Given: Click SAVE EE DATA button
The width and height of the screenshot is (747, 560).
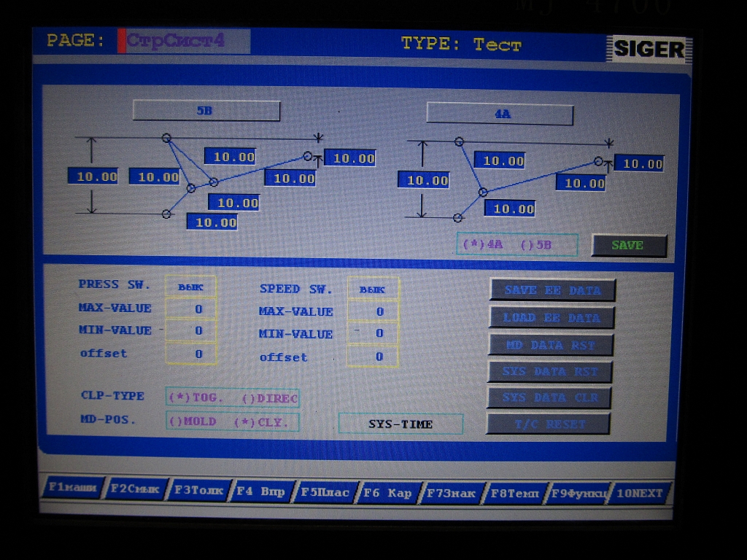Looking at the screenshot, I should tap(551, 290).
